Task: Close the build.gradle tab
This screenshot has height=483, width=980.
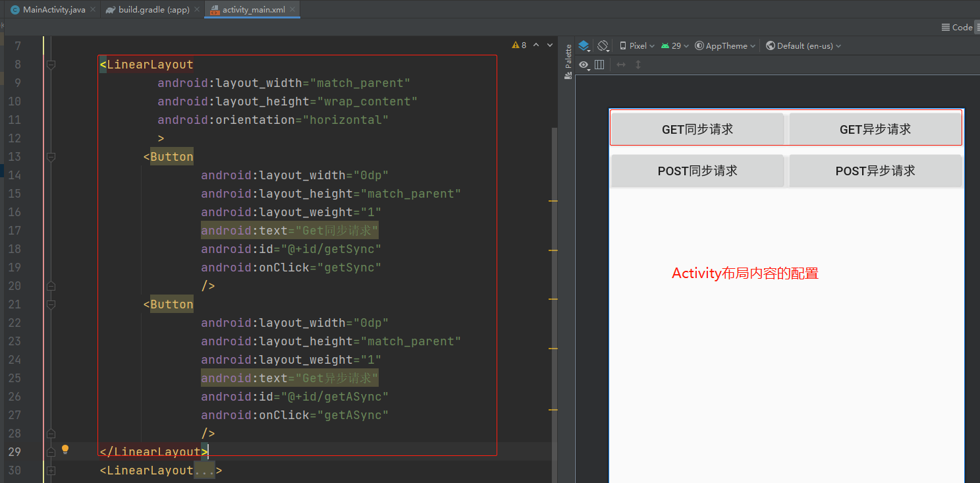Action: [198, 10]
